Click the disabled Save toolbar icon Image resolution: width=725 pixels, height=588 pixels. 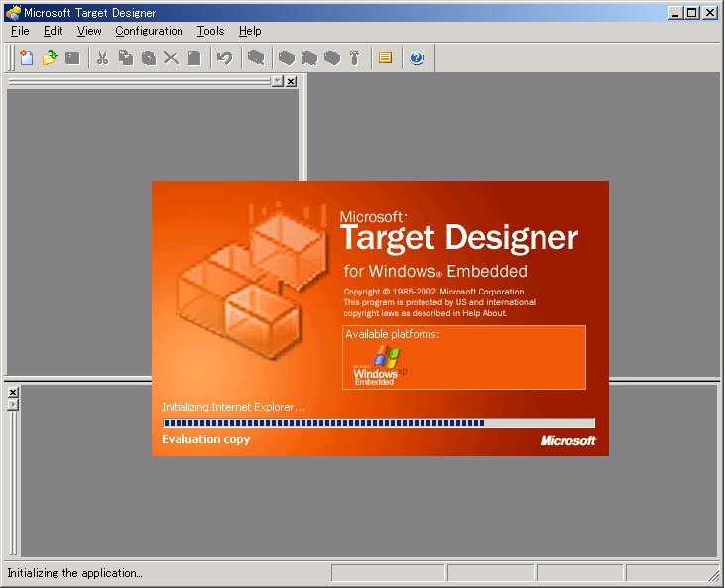coord(72,58)
